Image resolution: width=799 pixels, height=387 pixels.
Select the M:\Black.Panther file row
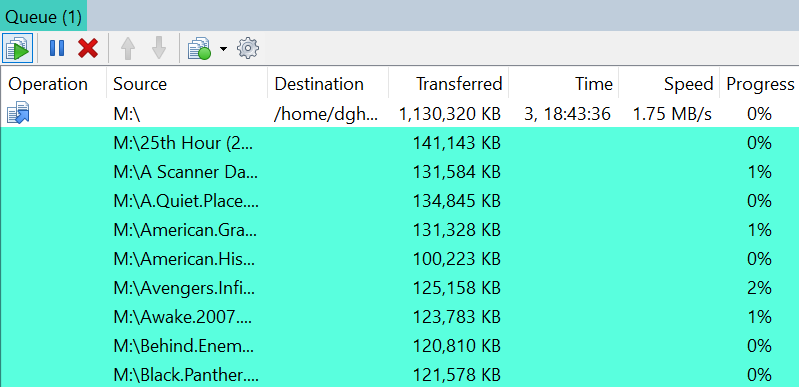pyautogui.click(x=400, y=375)
